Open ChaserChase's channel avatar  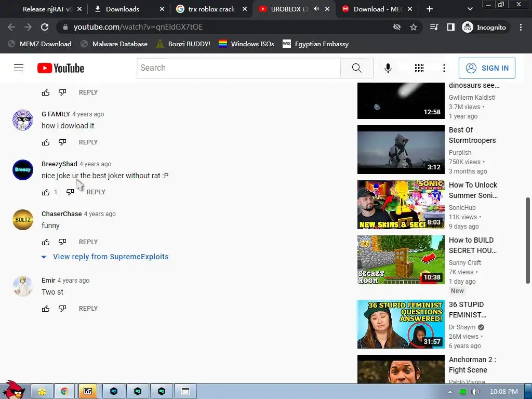click(x=23, y=220)
